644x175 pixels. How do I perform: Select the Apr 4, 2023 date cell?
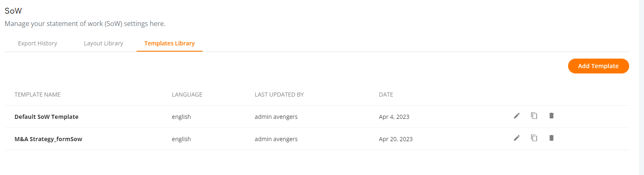click(x=394, y=117)
